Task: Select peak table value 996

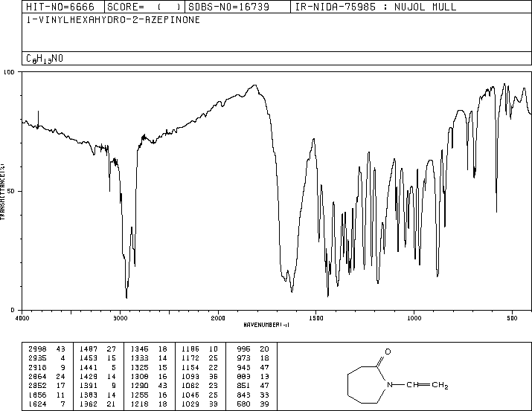Action: (x=243, y=349)
